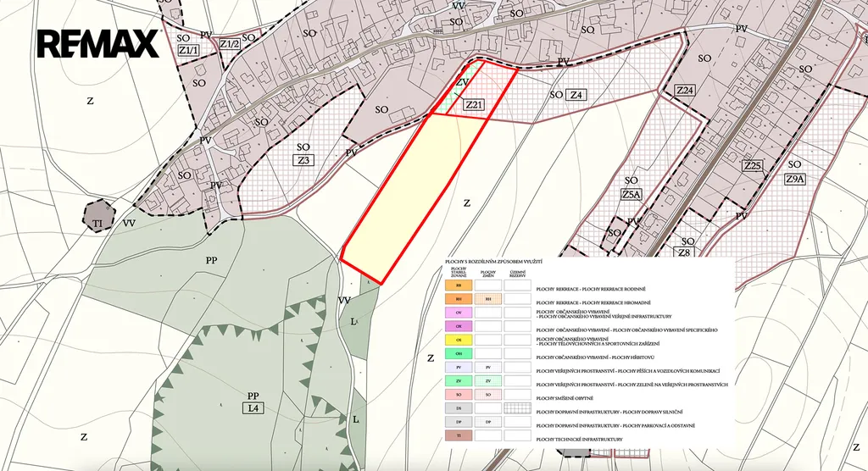Select the Z9A zone label
Viewport: 868px width, 471px height.
click(794, 179)
